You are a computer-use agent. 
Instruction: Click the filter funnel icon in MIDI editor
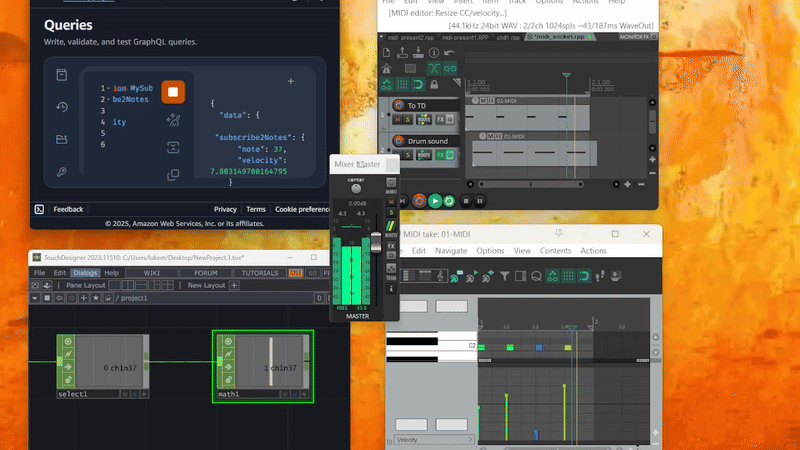tap(505, 276)
